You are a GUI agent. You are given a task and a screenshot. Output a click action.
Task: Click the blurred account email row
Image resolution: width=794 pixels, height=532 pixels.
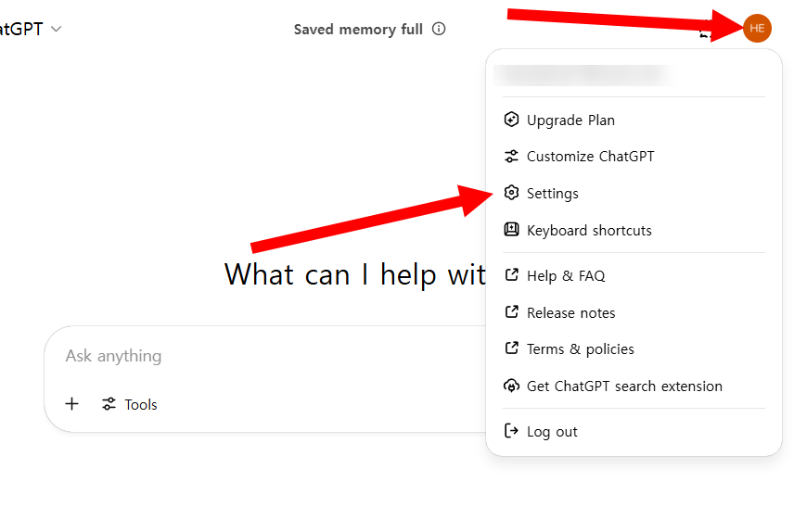point(583,75)
